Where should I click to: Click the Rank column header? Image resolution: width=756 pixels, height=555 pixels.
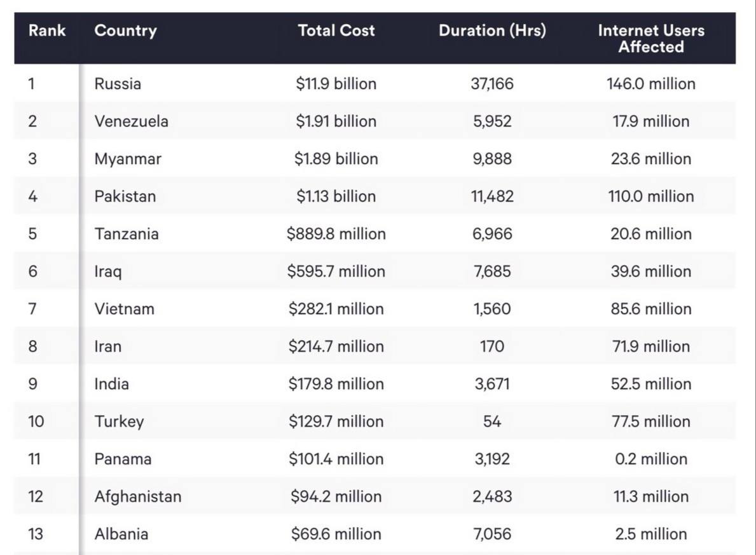(x=46, y=31)
